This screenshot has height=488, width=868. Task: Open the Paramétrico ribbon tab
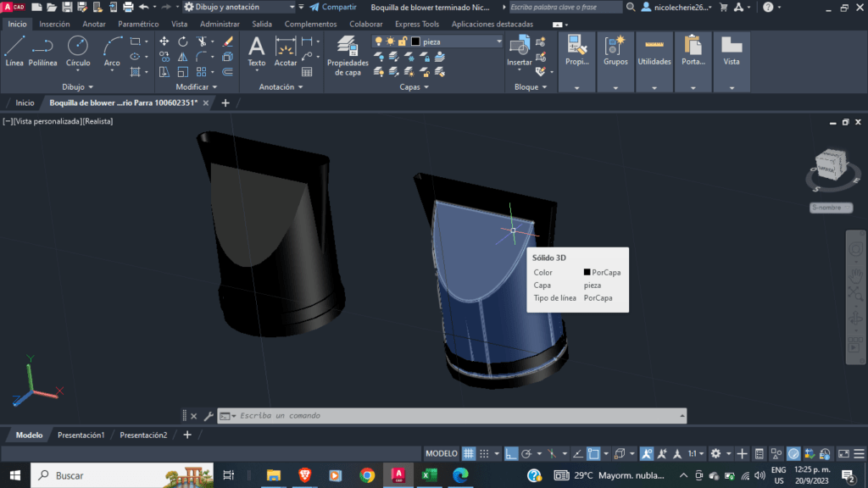tap(138, 25)
